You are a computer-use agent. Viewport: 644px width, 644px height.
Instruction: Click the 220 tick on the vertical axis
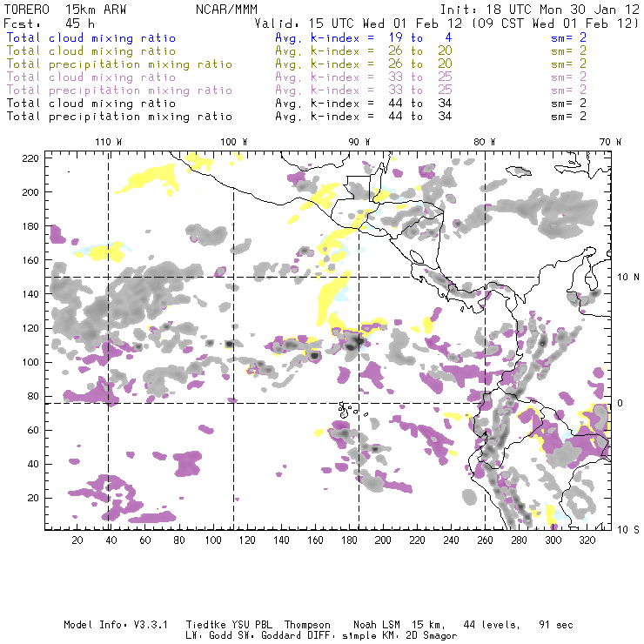[30, 158]
